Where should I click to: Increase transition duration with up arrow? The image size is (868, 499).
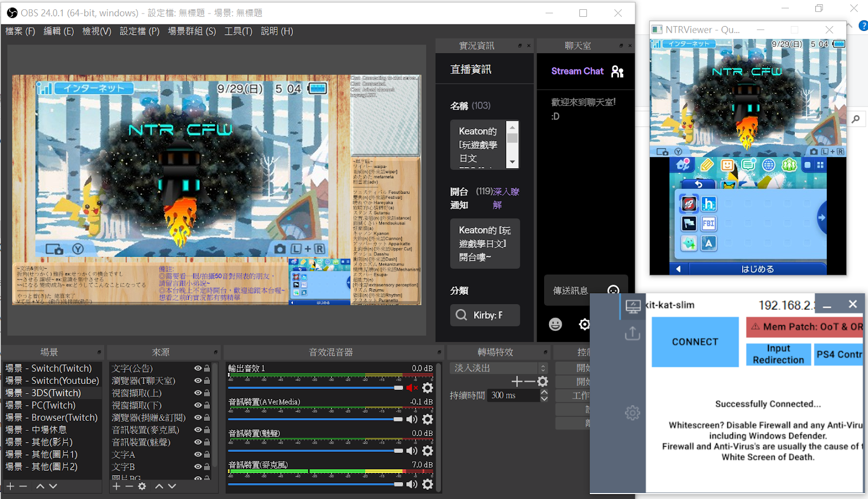(544, 392)
